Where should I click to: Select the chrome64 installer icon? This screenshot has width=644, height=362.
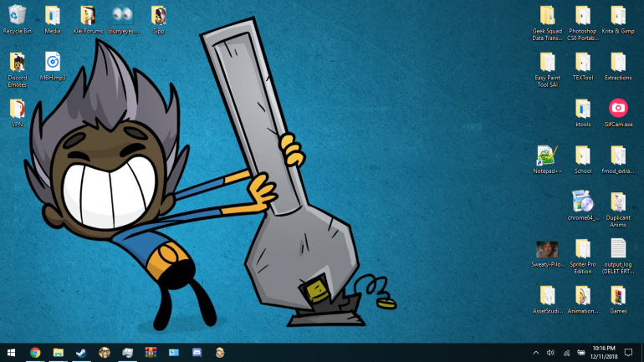pos(581,202)
